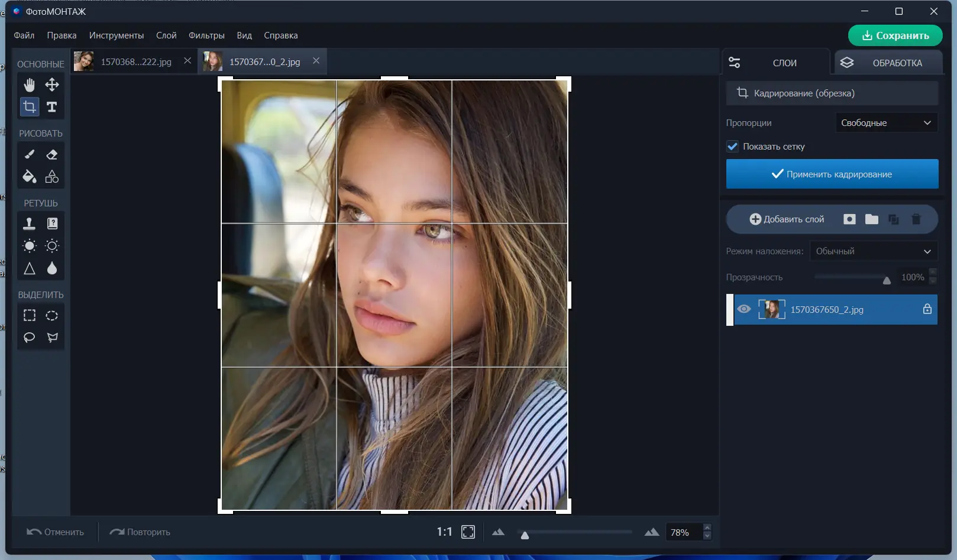Viewport: 957px width, 560px height.
Task: Open the Пропорции dropdown
Action: click(x=886, y=123)
